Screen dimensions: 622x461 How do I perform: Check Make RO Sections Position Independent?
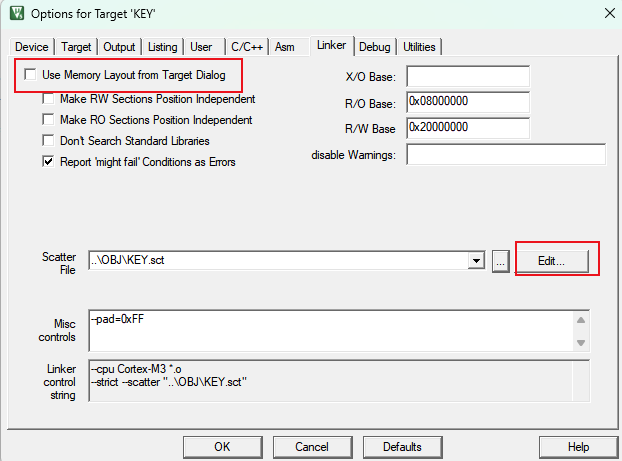pos(48,120)
